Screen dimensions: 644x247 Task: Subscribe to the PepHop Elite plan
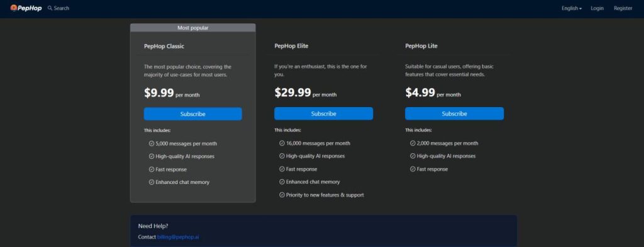pos(324,113)
